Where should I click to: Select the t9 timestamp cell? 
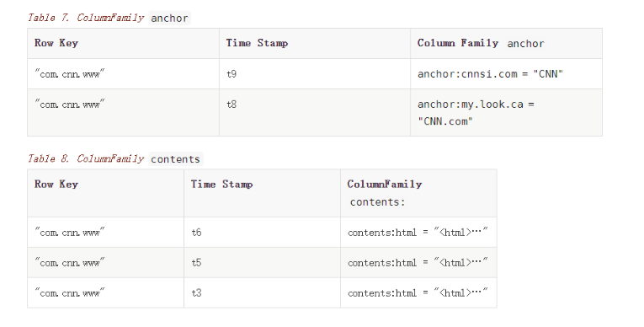point(315,73)
